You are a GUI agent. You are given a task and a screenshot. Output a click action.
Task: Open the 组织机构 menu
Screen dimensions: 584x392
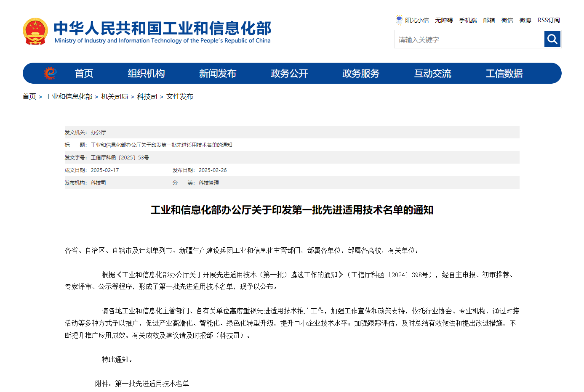[146, 74]
